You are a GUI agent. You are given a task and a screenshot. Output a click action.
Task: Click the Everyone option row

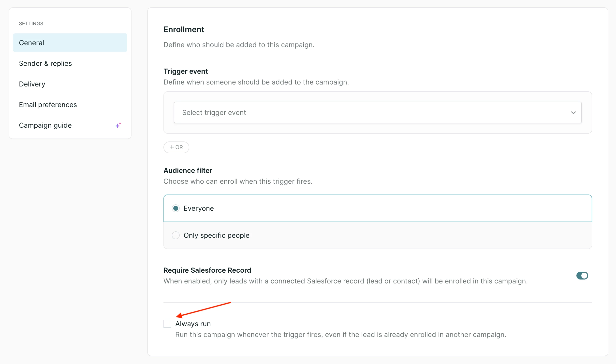[378, 208]
